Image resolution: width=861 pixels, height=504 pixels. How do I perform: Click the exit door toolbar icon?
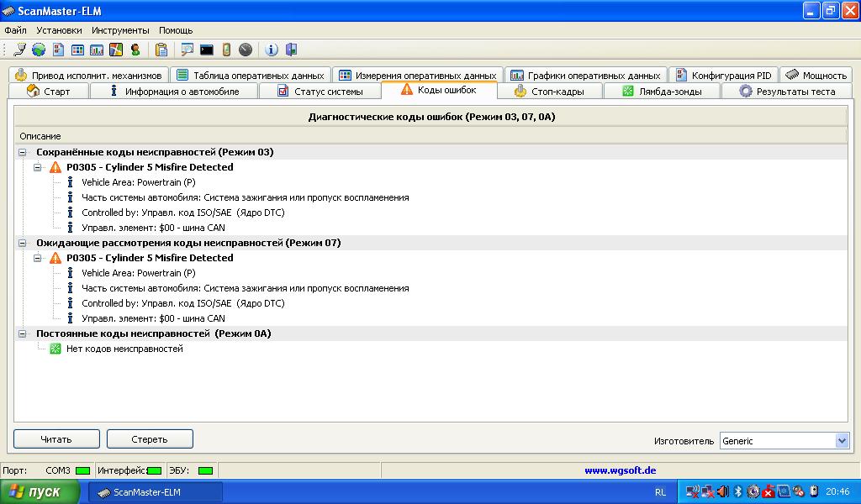tap(291, 50)
